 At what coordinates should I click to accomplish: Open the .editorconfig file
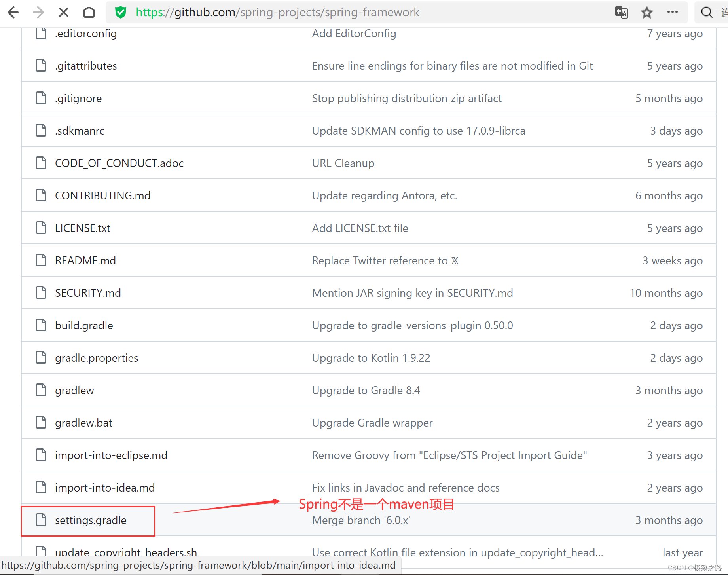tap(86, 34)
